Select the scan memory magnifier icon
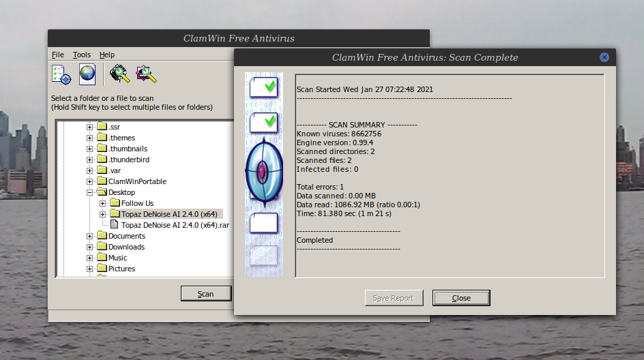The image size is (644, 360). pyautogui.click(x=119, y=74)
